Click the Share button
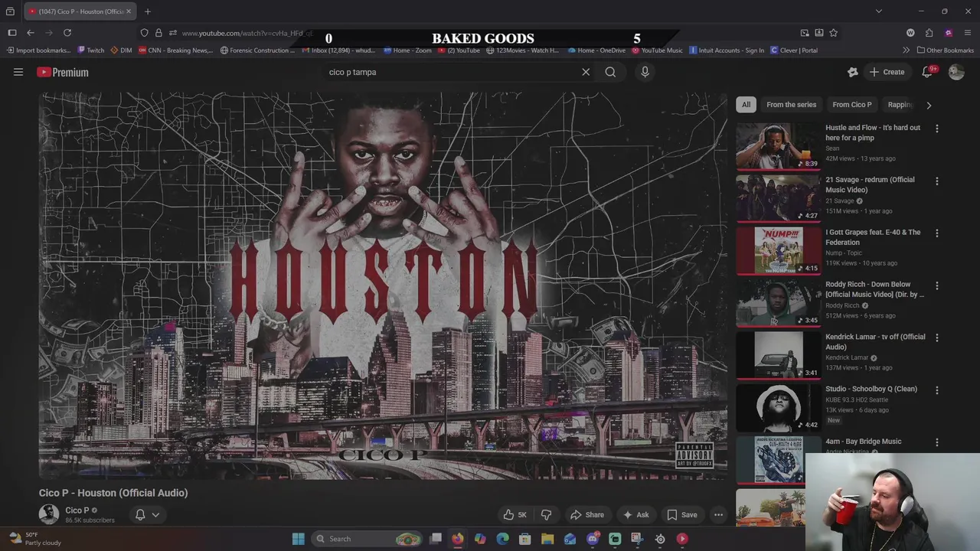The height and width of the screenshot is (551, 980). [587, 515]
